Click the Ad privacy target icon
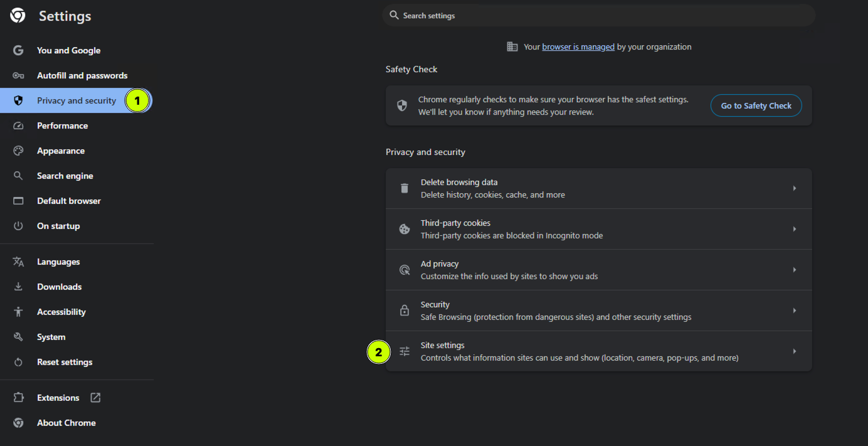Viewport: 868px width, 446px height. click(405, 270)
